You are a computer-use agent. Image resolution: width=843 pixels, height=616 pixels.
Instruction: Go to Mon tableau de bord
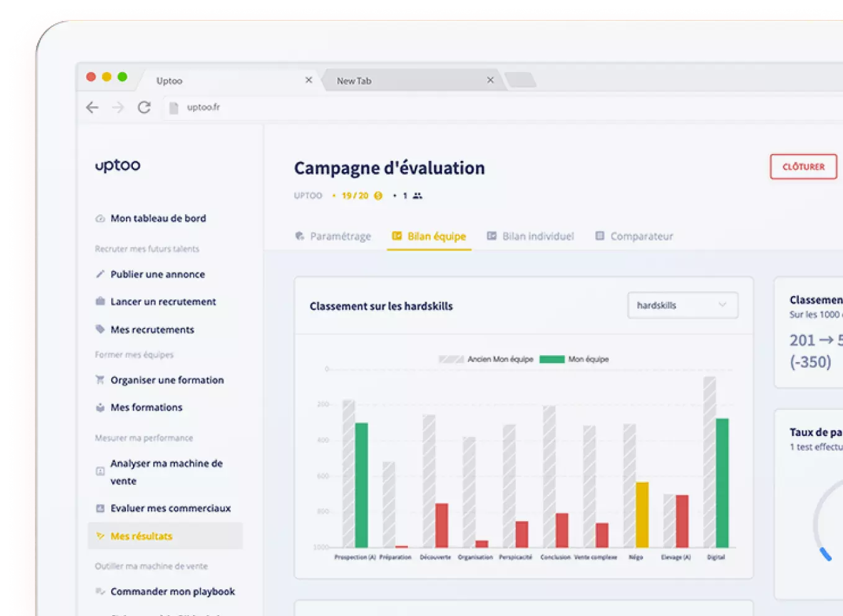coord(158,218)
